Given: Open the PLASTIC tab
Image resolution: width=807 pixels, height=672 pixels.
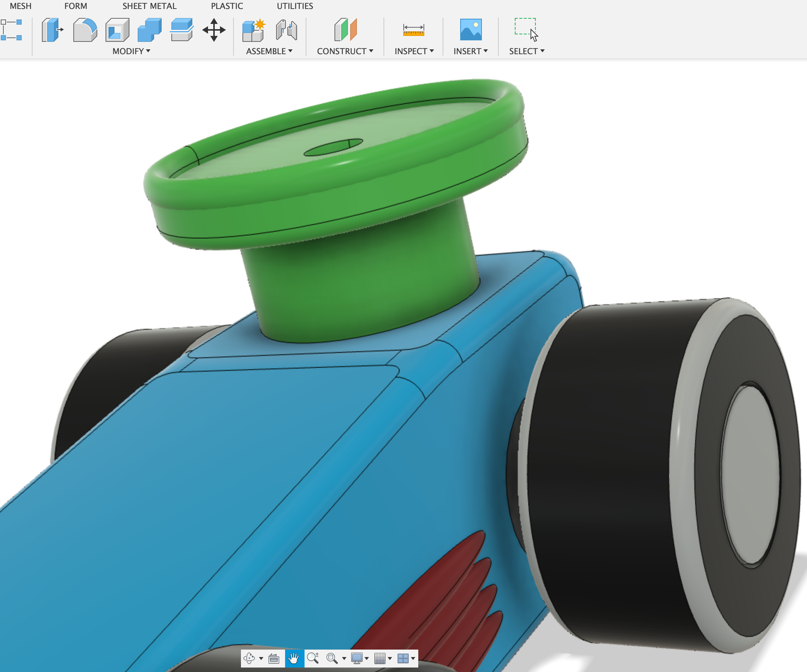Looking at the screenshot, I should (x=227, y=6).
